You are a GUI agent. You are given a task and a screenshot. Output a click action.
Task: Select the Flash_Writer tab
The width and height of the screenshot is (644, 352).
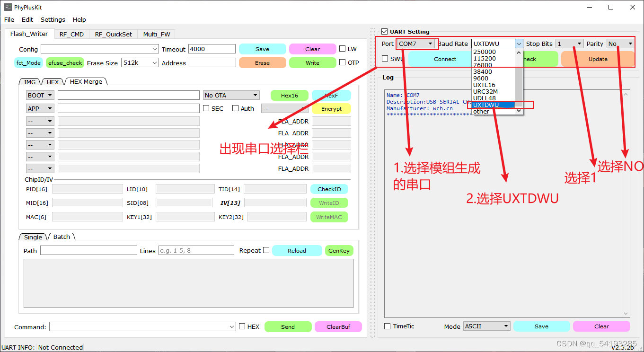(29, 34)
